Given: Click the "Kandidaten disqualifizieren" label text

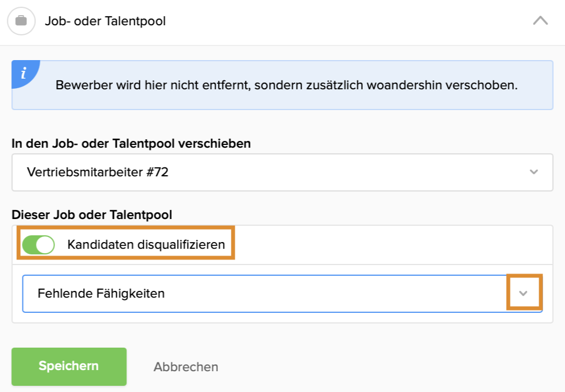Looking at the screenshot, I should 146,245.
